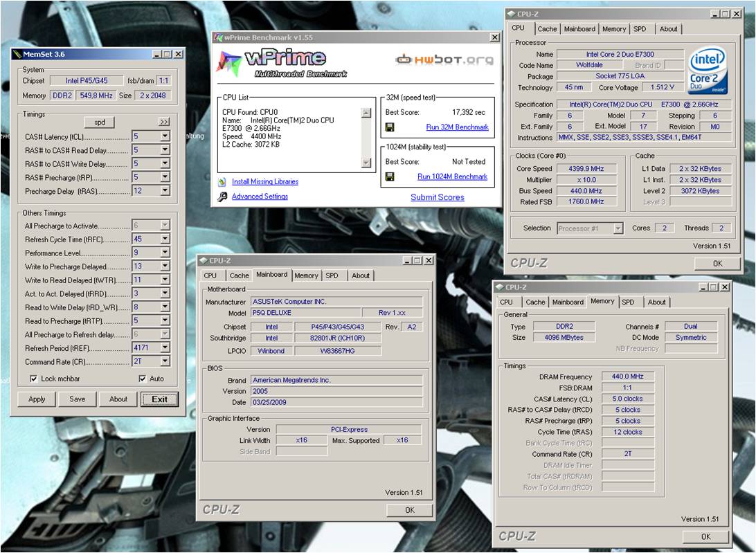Open the Refresh Period (tREF) dropdown
Viewport: 756px width, 553px height.
point(165,347)
